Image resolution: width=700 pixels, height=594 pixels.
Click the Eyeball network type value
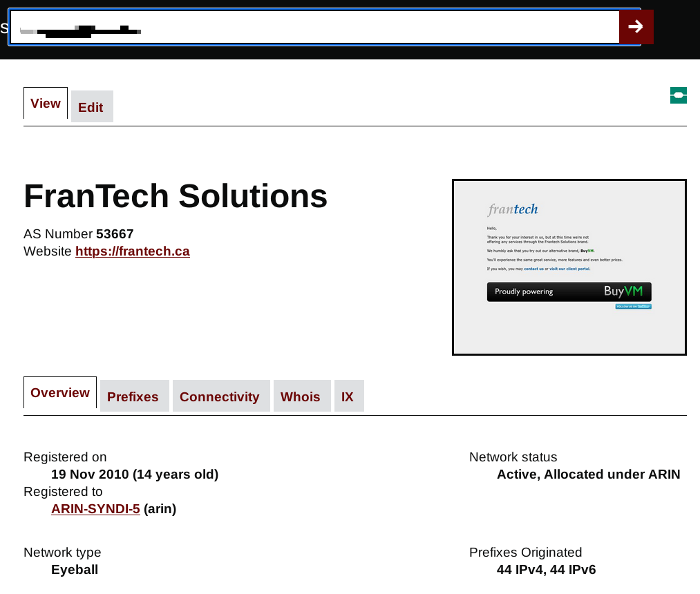(75, 570)
